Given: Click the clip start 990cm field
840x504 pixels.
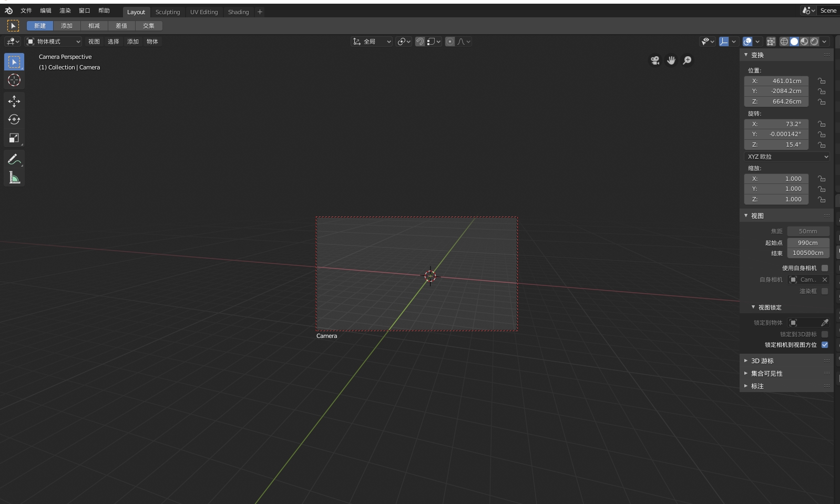Looking at the screenshot, I should pos(808,243).
